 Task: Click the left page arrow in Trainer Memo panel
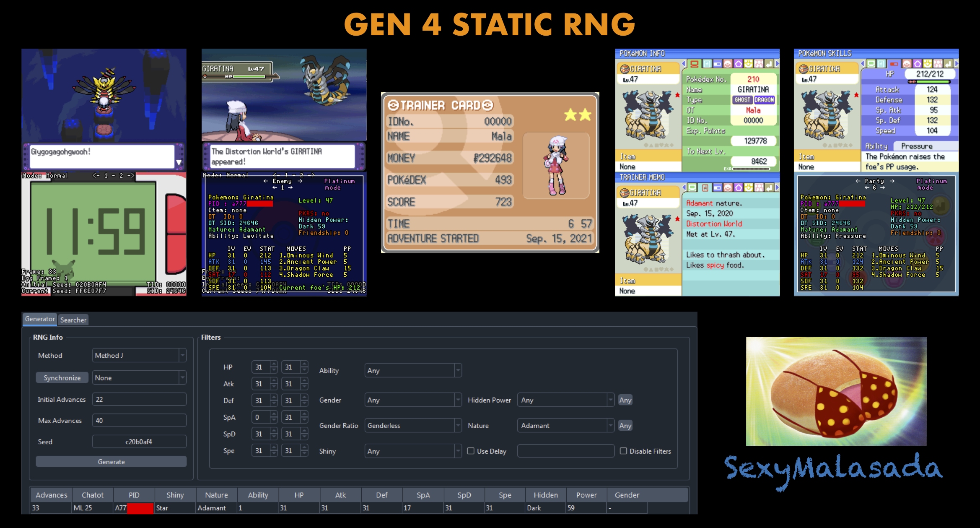click(684, 187)
